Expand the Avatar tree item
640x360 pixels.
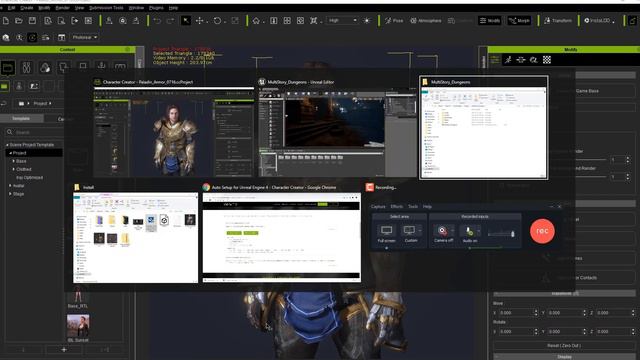10,186
